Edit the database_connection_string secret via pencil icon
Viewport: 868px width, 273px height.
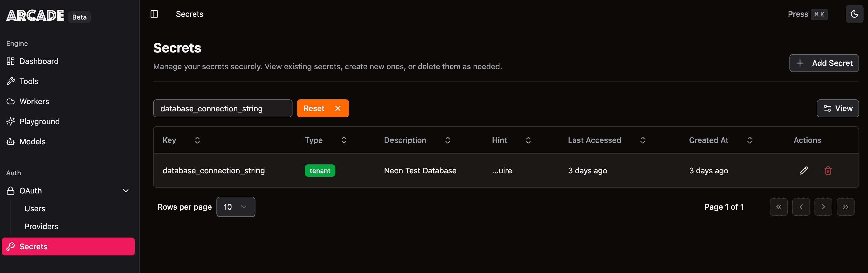(804, 170)
